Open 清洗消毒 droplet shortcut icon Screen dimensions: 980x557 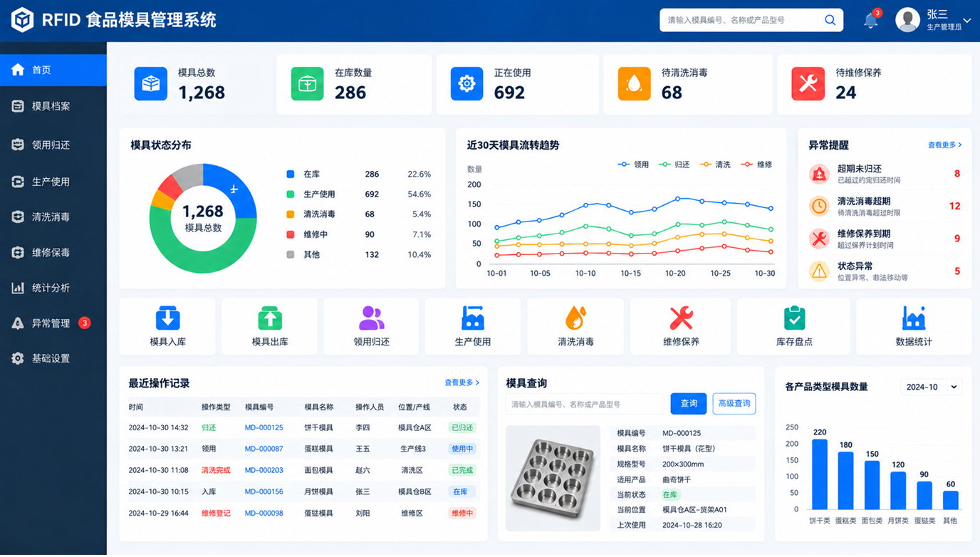click(575, 318)
